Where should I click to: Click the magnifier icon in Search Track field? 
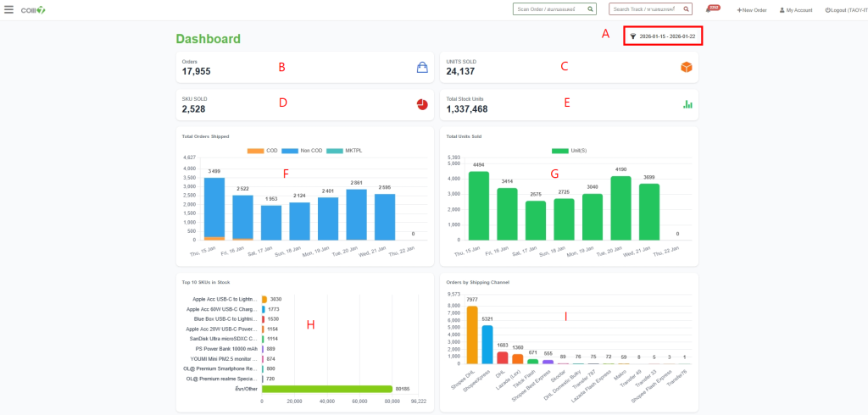pyautogui.click(x=686, y=9)
